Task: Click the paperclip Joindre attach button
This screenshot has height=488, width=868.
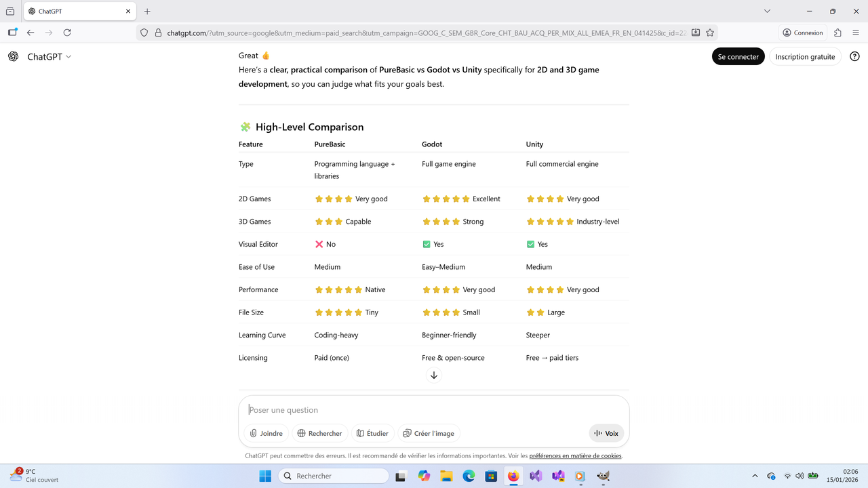Action: [267, 433]
